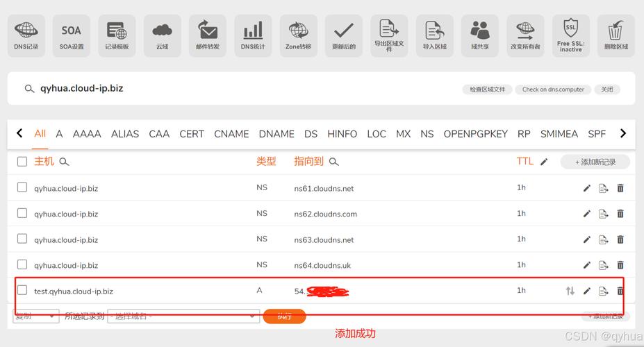
Task: Sort by the 指向到 column header
Action: tap(309, 161)
